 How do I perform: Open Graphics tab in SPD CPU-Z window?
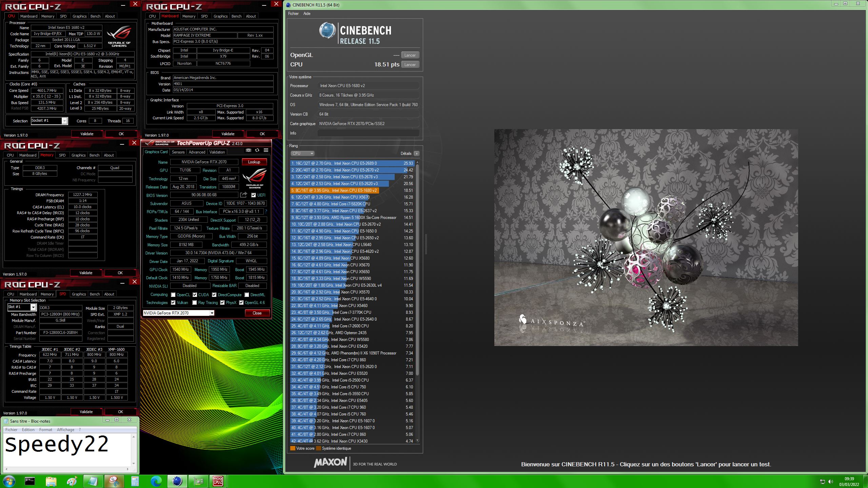click(79, 294)
